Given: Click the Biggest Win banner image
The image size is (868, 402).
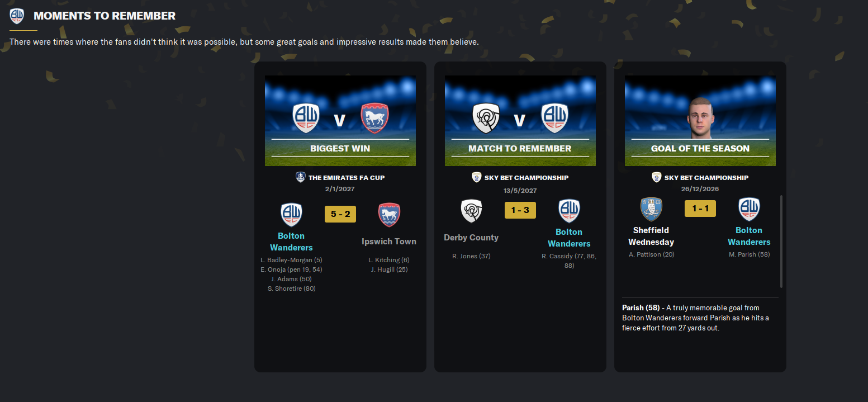Looking at the screenshot, I should [340, 121].
